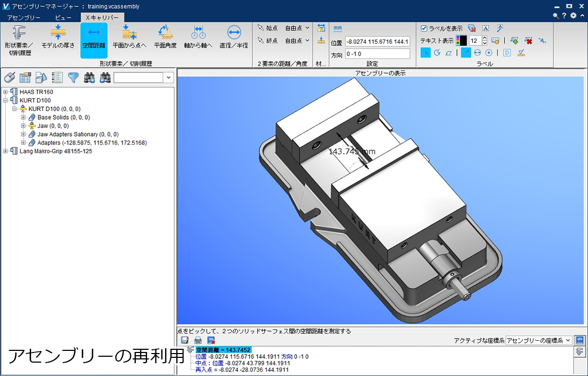Image resolution: width=588 pixels, height=376 pixels.
Task: Click the 再入点 result line
Action: [242, 370]
